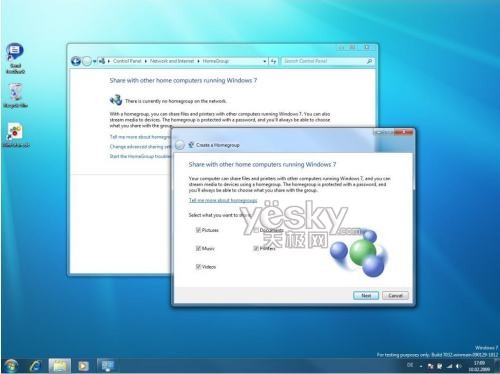Click the tray icon between flag and network icons
This screenshot has height=374, width=500.
[x=440, y=366]
